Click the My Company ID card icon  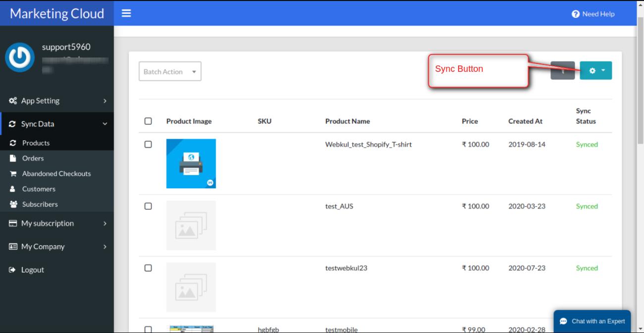tap(13, 247)
